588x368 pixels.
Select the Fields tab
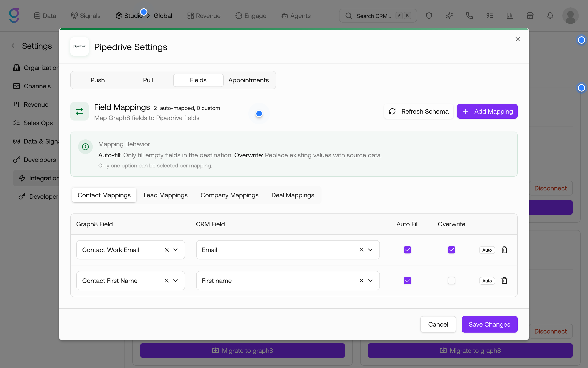coord(198,80)
